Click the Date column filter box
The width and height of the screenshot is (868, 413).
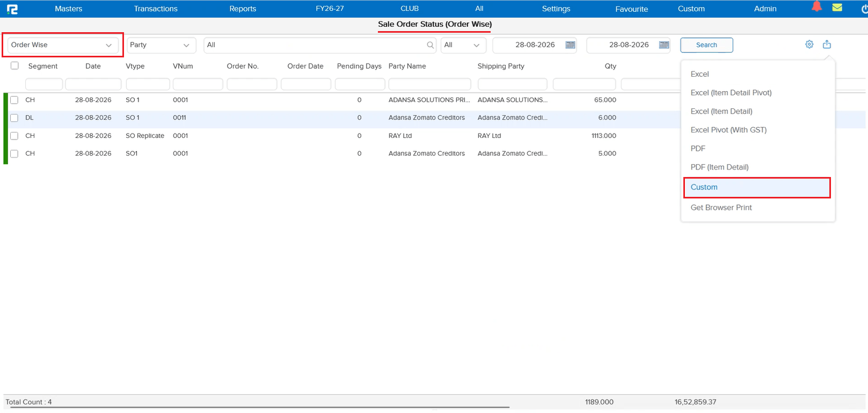(93, 84)
